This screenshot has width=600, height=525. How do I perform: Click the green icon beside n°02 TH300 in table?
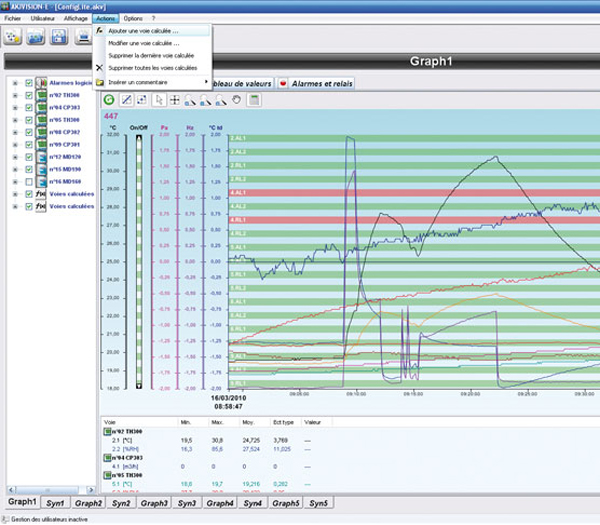point(107,432)
